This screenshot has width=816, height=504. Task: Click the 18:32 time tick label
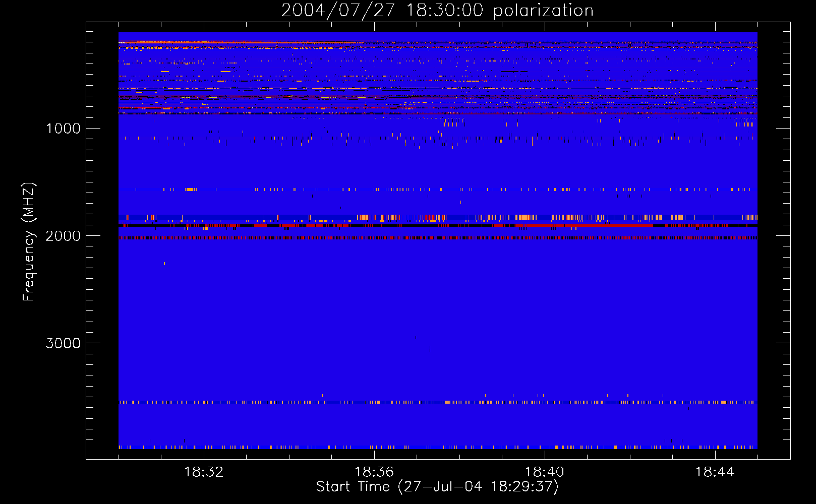204,472
